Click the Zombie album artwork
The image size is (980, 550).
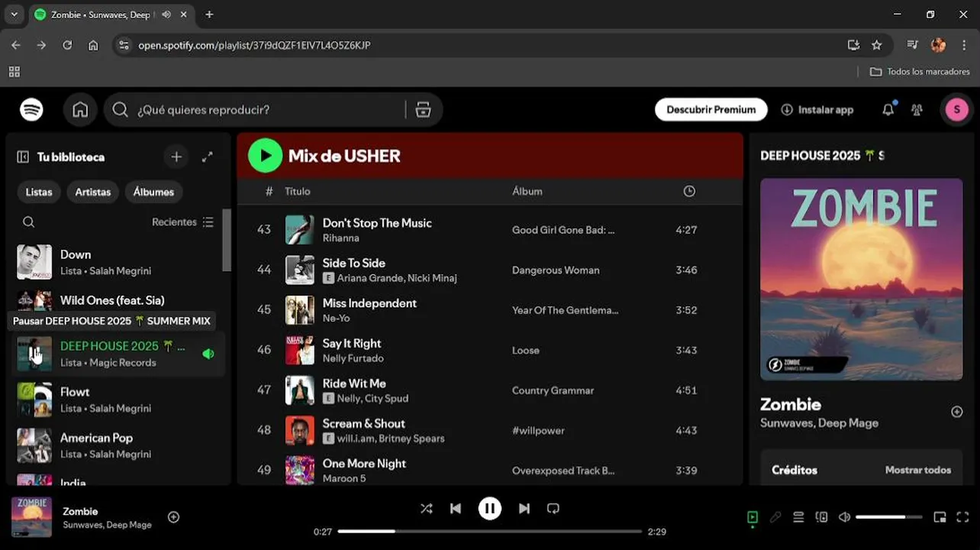click(x=861, y=280)
